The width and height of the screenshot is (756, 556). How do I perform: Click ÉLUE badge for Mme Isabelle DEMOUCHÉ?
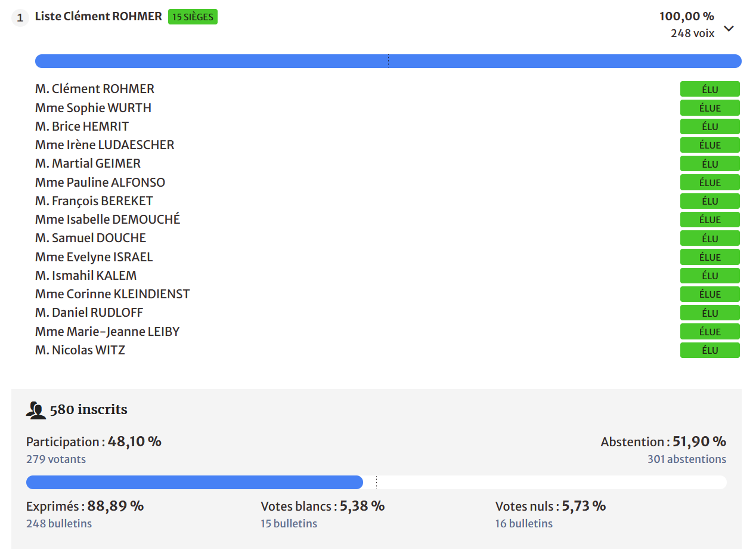[709, 220]
